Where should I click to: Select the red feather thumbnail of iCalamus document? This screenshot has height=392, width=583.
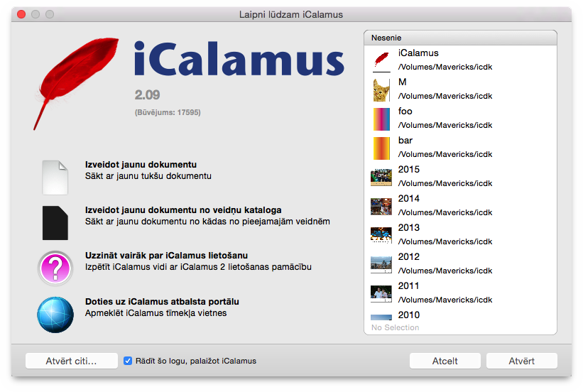point(381,60)
